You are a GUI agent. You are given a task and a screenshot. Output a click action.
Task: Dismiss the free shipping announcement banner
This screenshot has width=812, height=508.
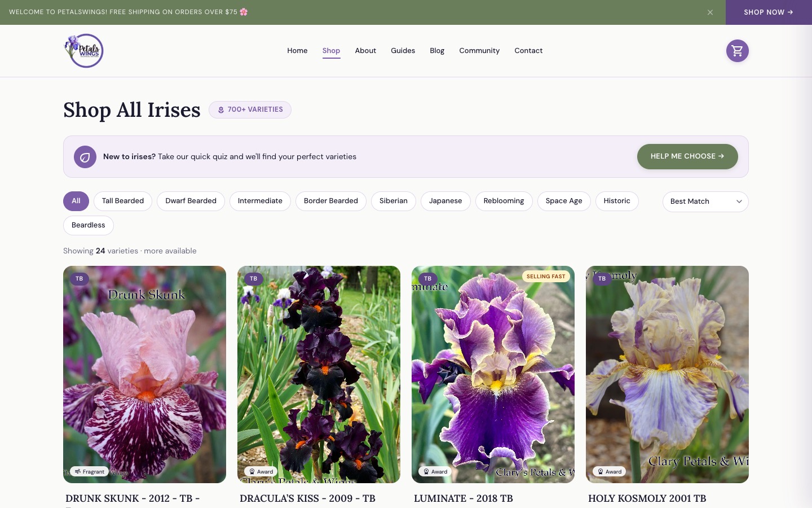[x=710, y=12]
